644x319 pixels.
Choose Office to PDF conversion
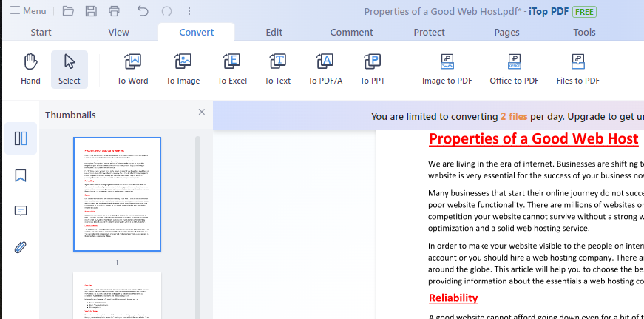coord(514,69)
